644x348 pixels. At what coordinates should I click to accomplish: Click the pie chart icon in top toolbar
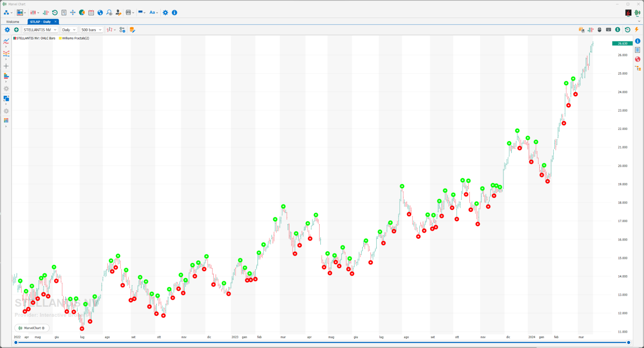coord(82,13)
